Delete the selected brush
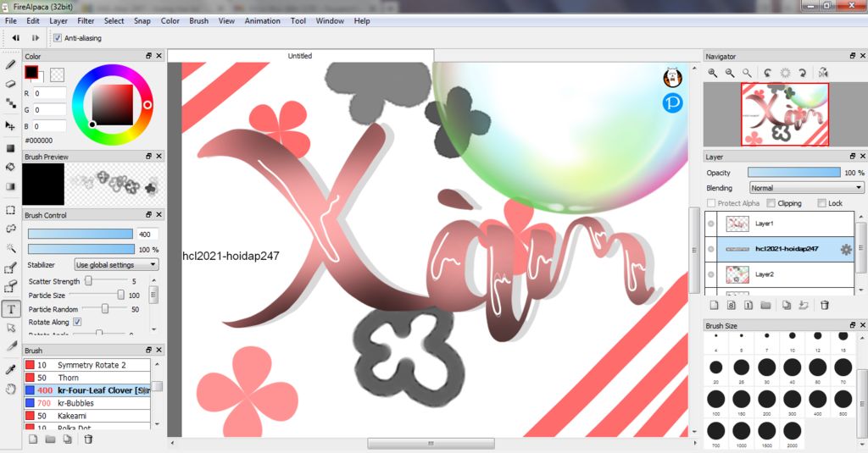Image resolution: width=868 pixels, height=453 pixels. click(88, 439)
